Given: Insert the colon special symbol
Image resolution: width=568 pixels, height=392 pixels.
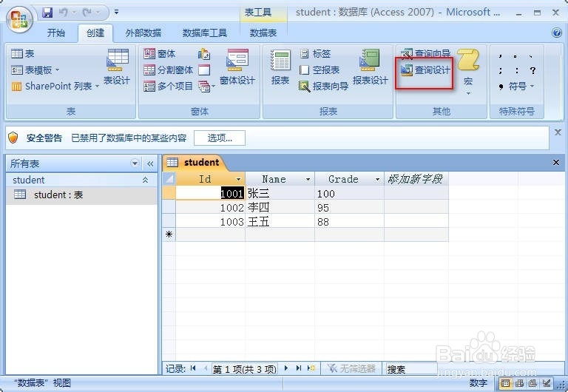Looking at the screenshot, I should 516,70.
